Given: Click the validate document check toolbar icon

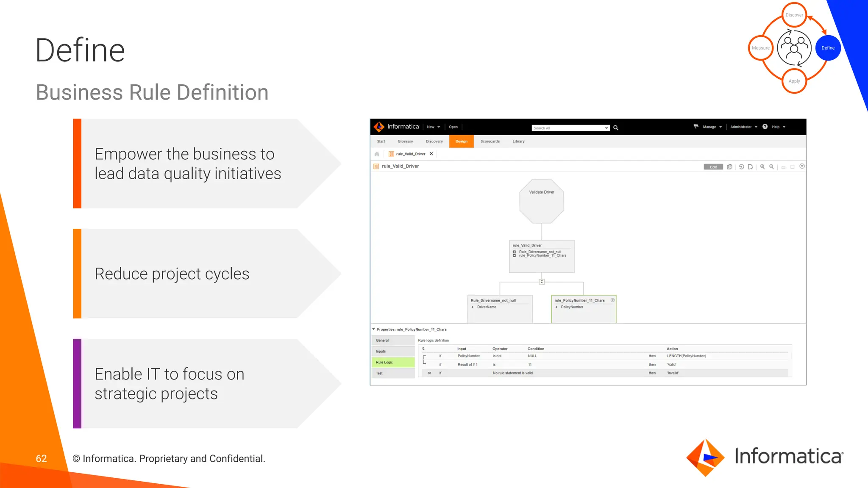Looking at the screenshot, I should (751, 166).
